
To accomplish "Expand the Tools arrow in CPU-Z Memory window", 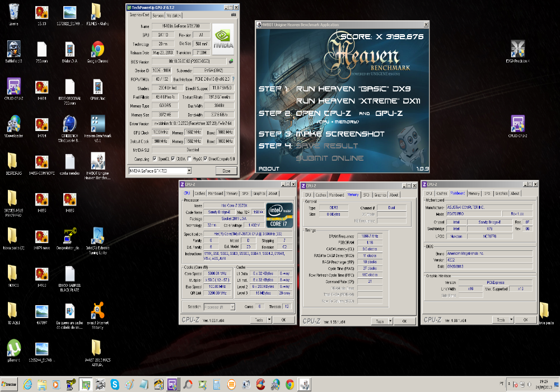I will [390, 321].
